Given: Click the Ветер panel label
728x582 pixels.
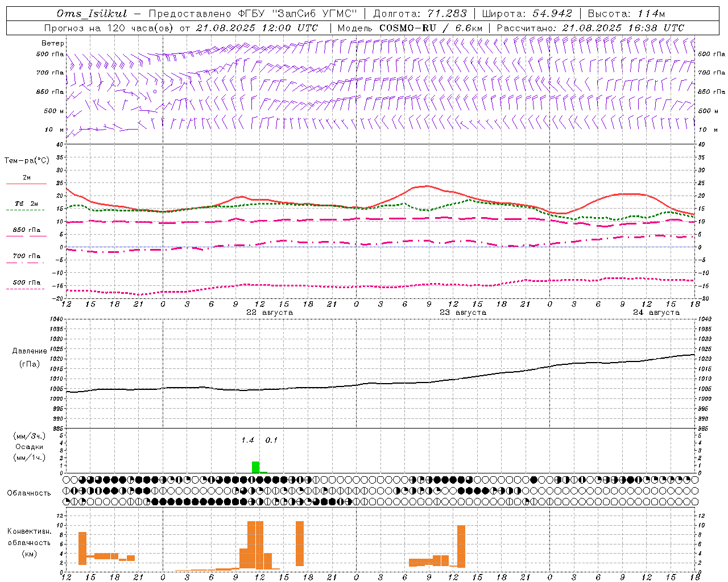Looking at the screenshot, I should pyautogui.click(x=52, y=43).
